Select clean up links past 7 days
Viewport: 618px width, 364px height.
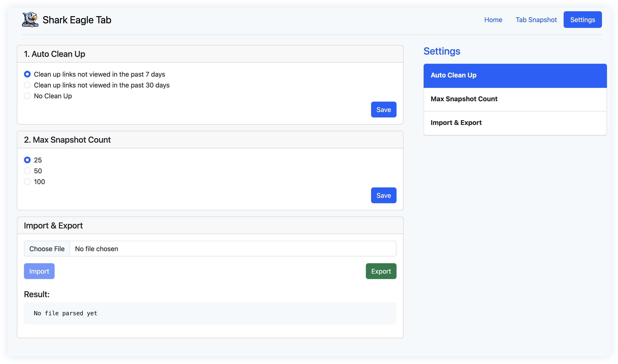27,74
